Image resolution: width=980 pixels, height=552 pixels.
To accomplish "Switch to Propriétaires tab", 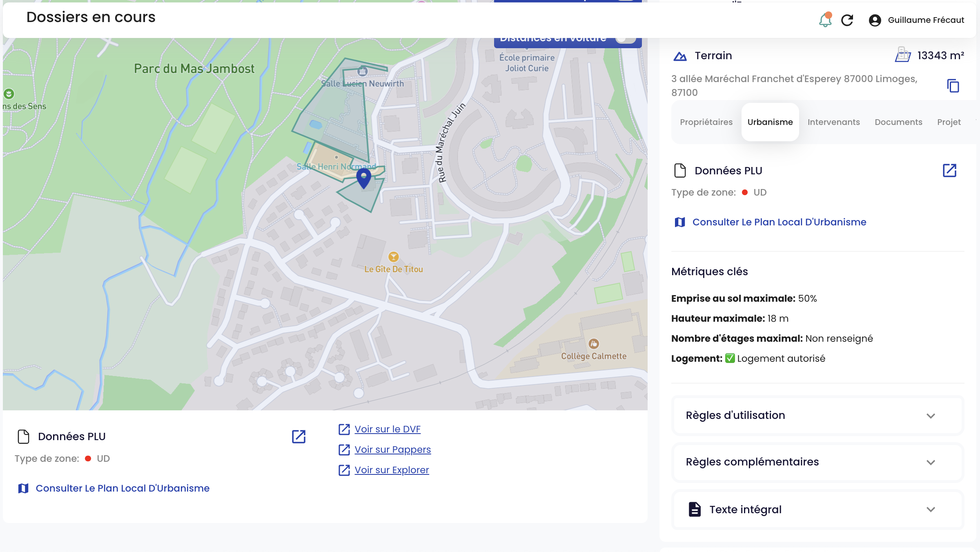I will (x=706, y=122).
